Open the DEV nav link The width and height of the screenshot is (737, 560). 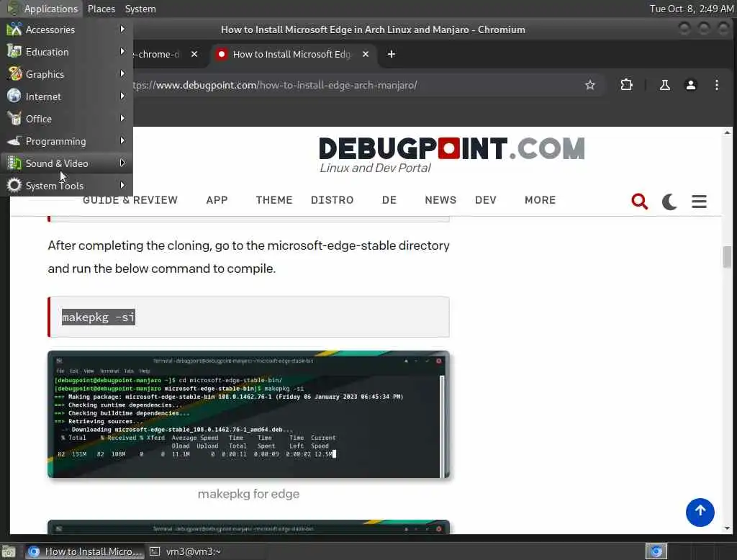pos(486,200)
